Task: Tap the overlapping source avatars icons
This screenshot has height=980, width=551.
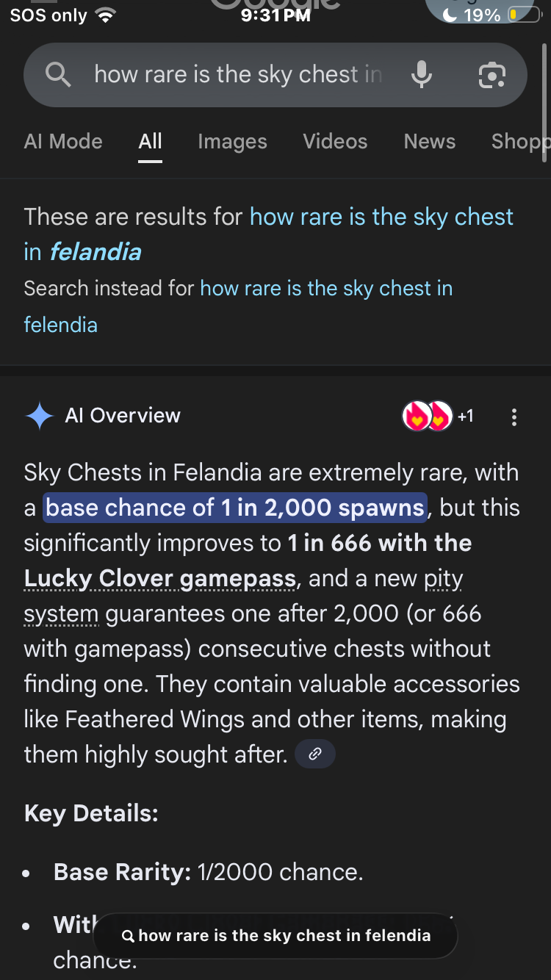Action: (426, 417)
